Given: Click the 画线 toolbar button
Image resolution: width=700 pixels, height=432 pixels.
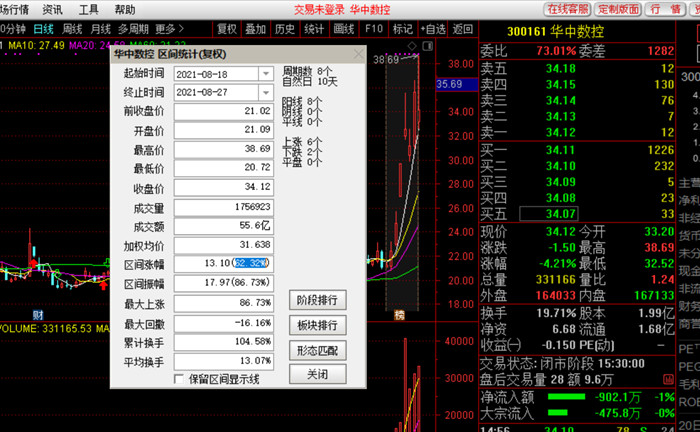Looking at the screenshot, I should [344, 29].
